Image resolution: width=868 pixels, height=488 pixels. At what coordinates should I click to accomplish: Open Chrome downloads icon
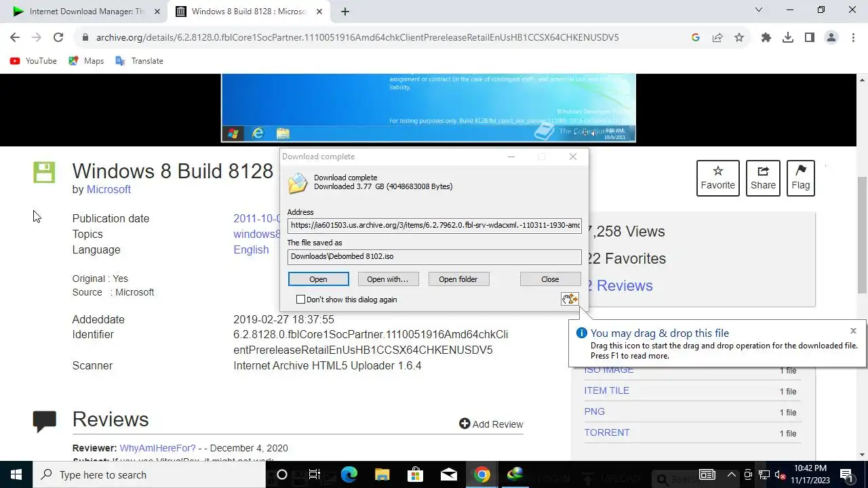[788, 37]
